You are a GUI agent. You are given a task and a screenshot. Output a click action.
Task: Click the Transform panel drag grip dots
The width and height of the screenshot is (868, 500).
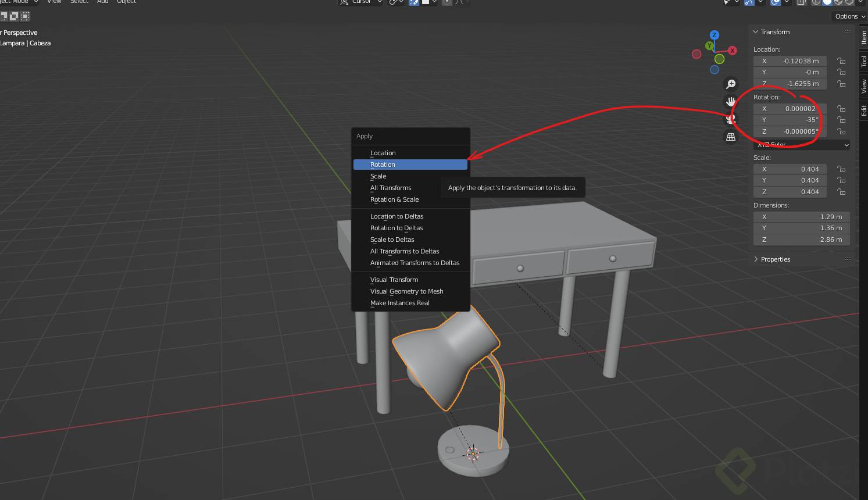click(848, 32)
